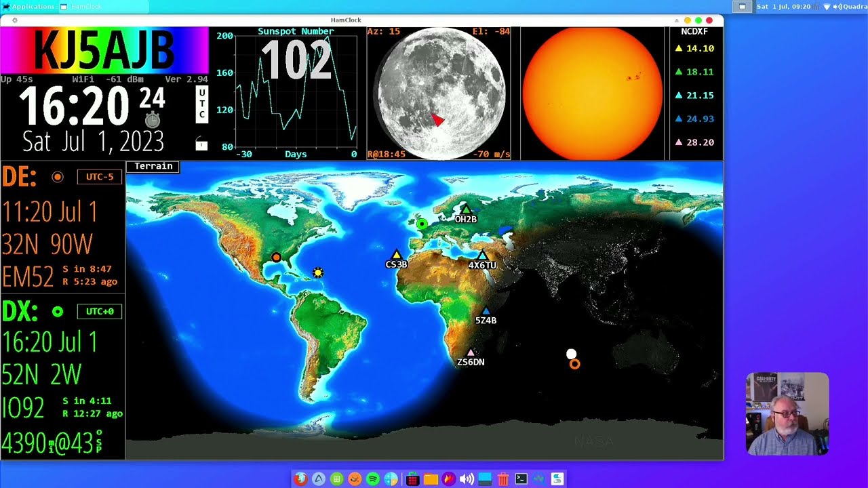Launch Spotify from the dock
The width and height of the screenshot is (868, 488).
pos(373,479)
